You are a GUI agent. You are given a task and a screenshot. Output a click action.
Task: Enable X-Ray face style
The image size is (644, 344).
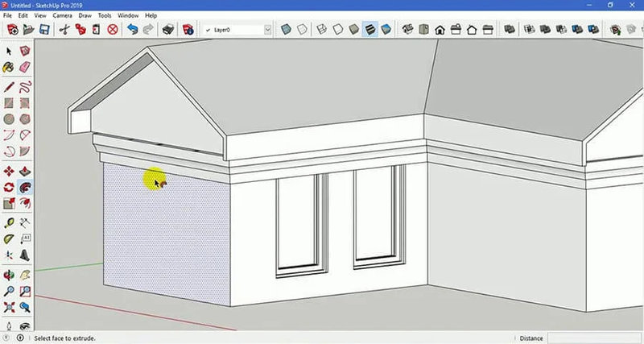pos(286,30)
